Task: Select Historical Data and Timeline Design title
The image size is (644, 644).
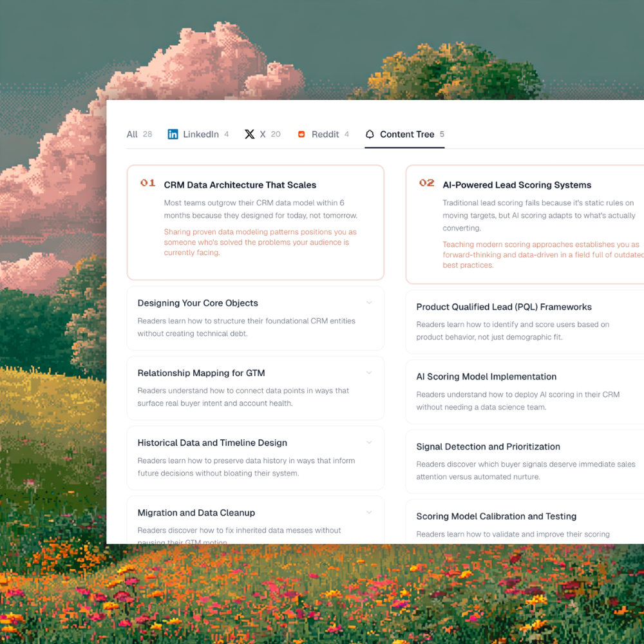Action: point(213,443)
